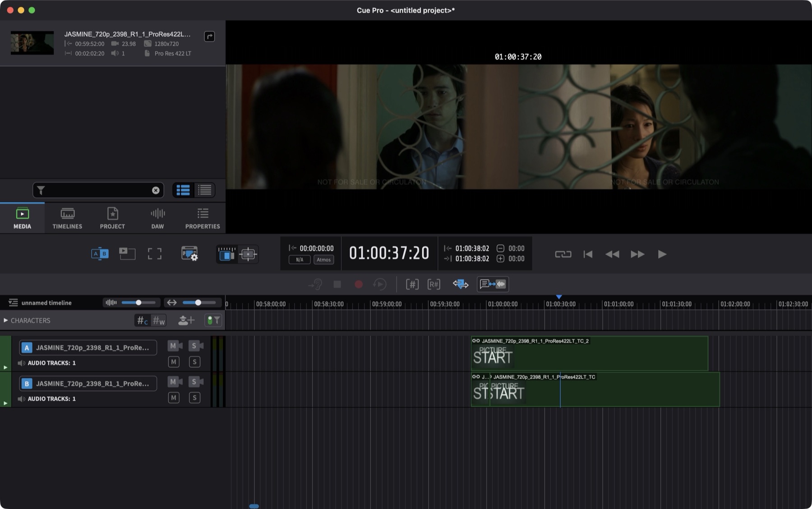
Task: Toggle the #c character count button
Action: pyautogui.click(x=142, y=321)
